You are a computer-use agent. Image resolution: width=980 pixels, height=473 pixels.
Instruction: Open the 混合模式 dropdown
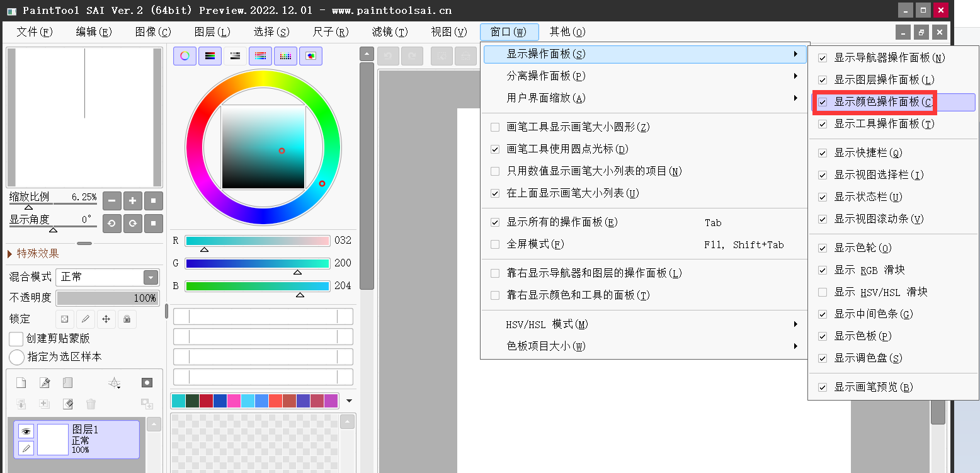tap(107, 277)
